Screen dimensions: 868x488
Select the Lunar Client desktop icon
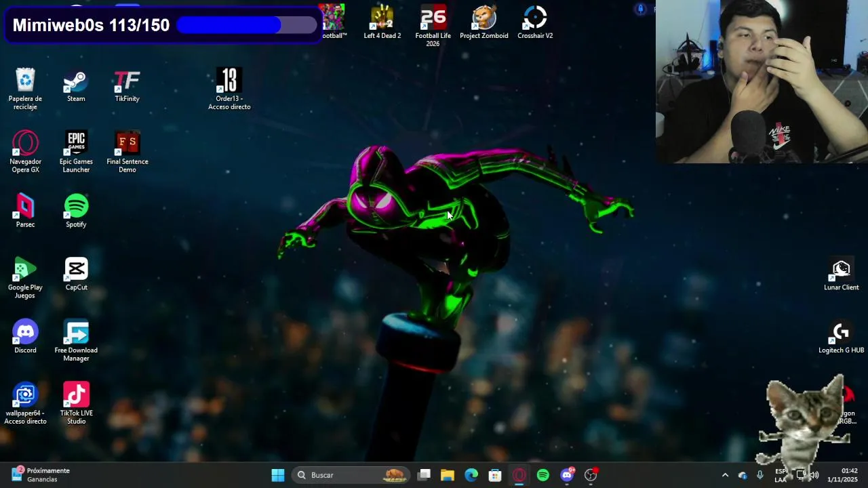coord(841,274)
